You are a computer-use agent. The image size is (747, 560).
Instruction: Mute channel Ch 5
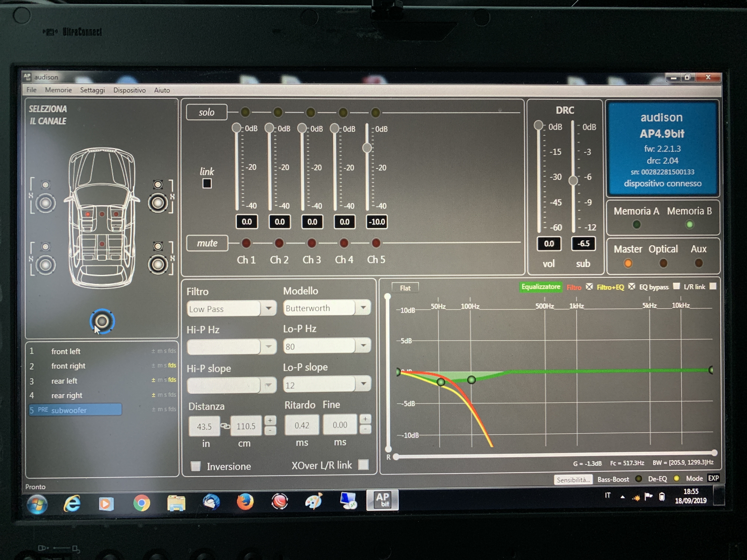pyautogui.click(x=376, y=243)
